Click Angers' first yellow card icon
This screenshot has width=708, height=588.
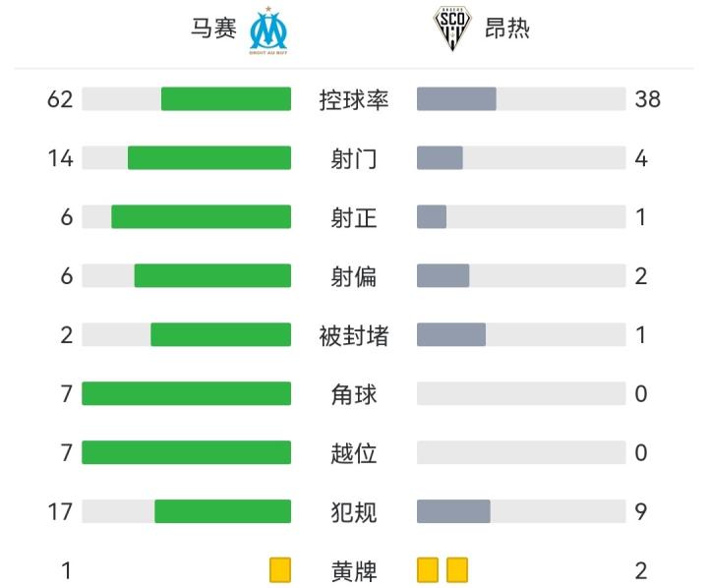click(428, 570)
